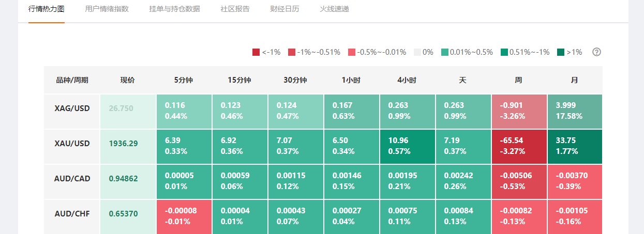Click the <-1% dark red legend swatch
Screen dimensions: 644x234
point(256,52)
